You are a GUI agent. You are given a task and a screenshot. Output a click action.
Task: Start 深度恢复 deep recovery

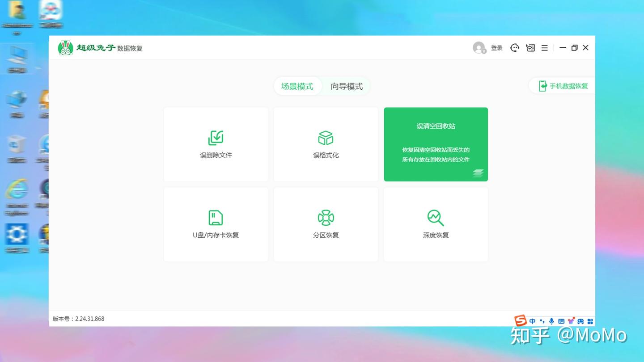click(436, 224)
